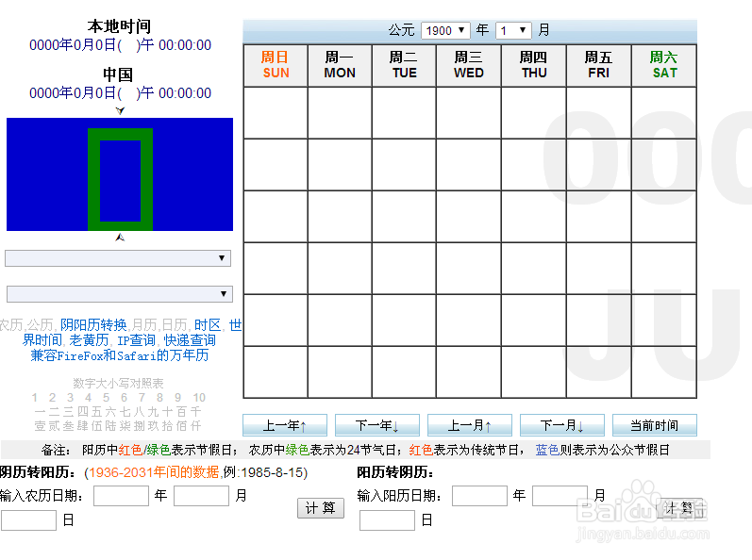Click the 阴历转阳历 section label

[x=39, y=472]
